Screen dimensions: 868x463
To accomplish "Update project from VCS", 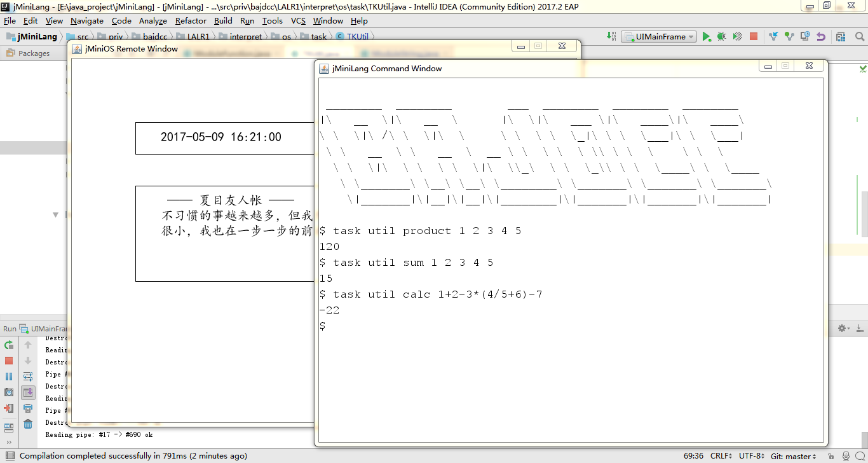I will click(773, 36).
